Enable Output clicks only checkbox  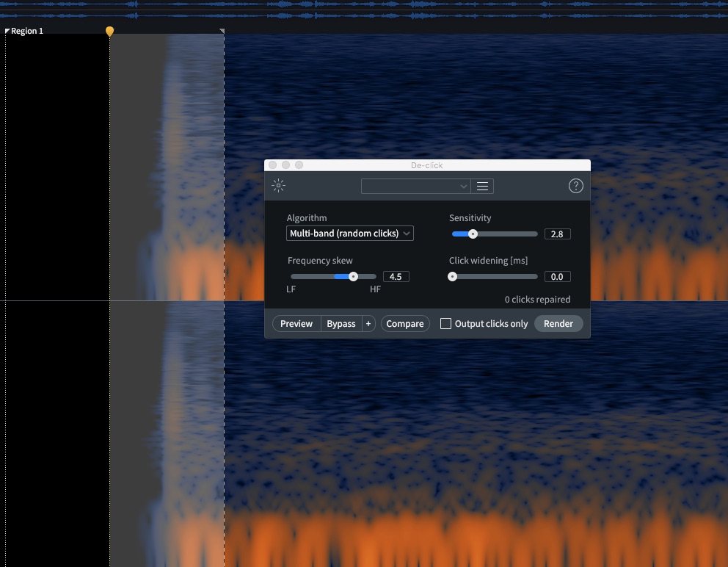[445, 323]
